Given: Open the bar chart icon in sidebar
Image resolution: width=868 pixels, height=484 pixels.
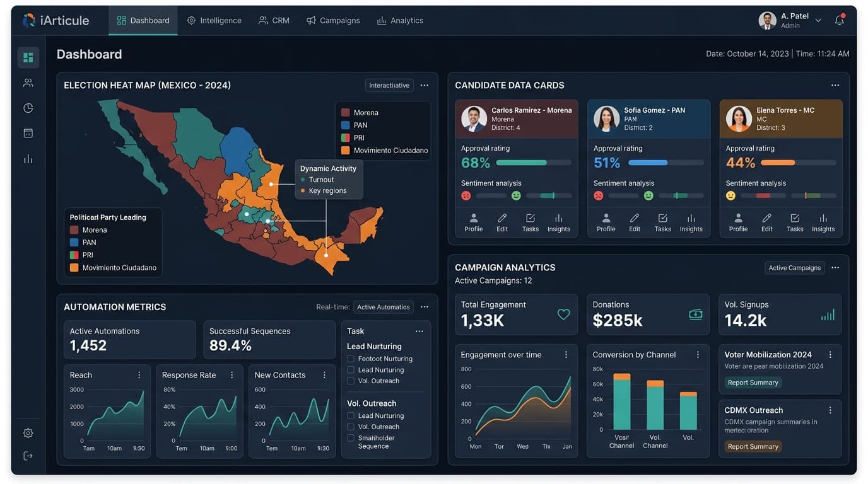Looking at the screenshot, I should pyautogui.click(x=28, y=159).
